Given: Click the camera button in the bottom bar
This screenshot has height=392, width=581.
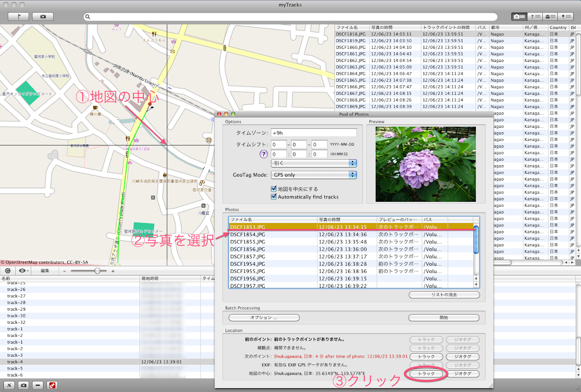Looking at the screenshot, I should coord(23,386).
